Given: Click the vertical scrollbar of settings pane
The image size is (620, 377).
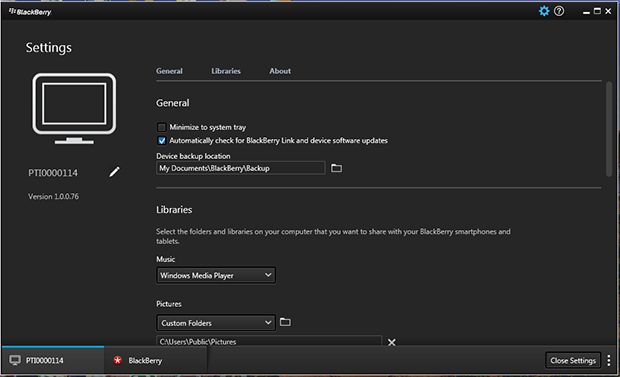Looking at the screenshot, I should (x=609, y=129).
